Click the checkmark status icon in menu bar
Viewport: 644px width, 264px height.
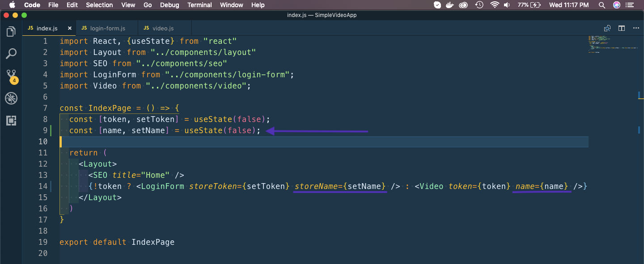click(x=437, y=5)
